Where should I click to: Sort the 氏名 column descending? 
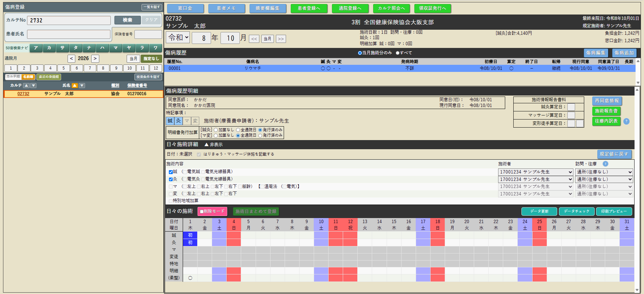pyautogui.click(x=82, y=86)
